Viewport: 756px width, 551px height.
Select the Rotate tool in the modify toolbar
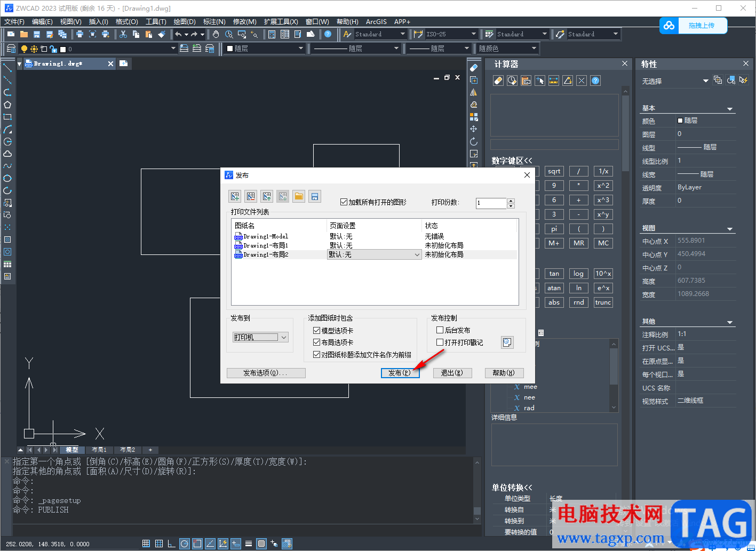[x=474, y=141]
